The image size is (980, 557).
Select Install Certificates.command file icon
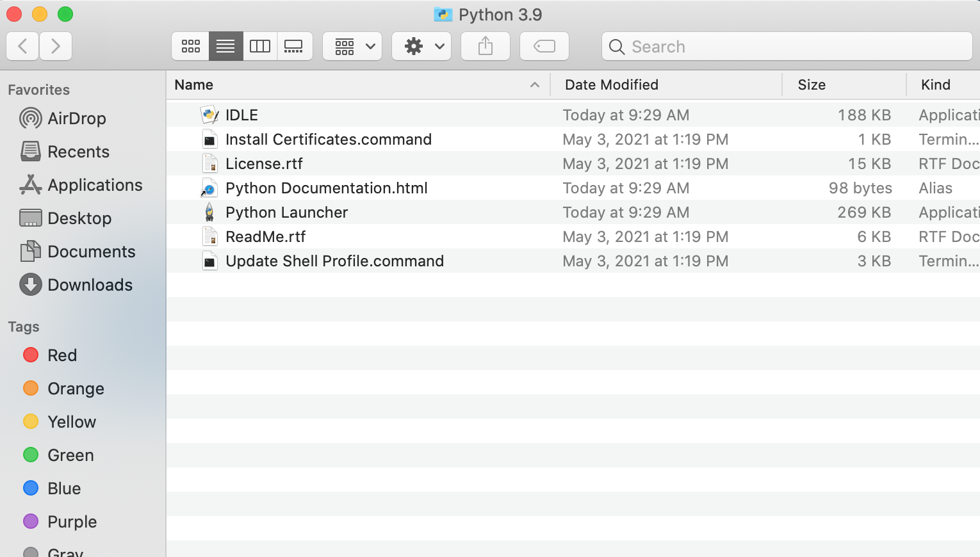[209, 140]
